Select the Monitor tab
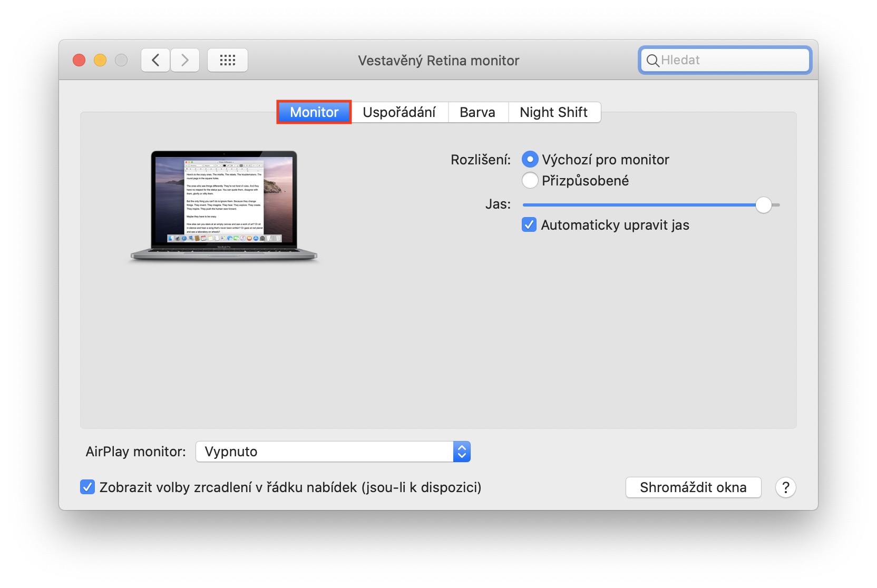The height and width of the screenshot is (588, 877). click(x=314, y=112)
